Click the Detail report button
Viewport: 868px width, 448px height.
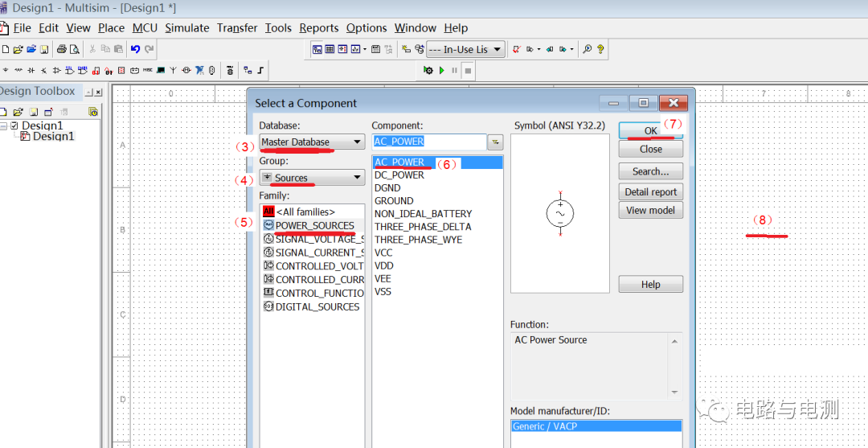tap(650, 192)
